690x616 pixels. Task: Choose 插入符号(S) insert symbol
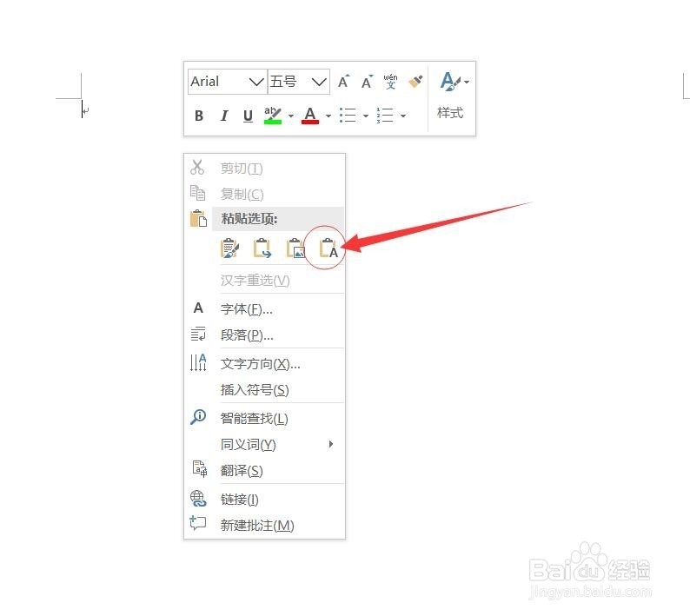(264, 390)
